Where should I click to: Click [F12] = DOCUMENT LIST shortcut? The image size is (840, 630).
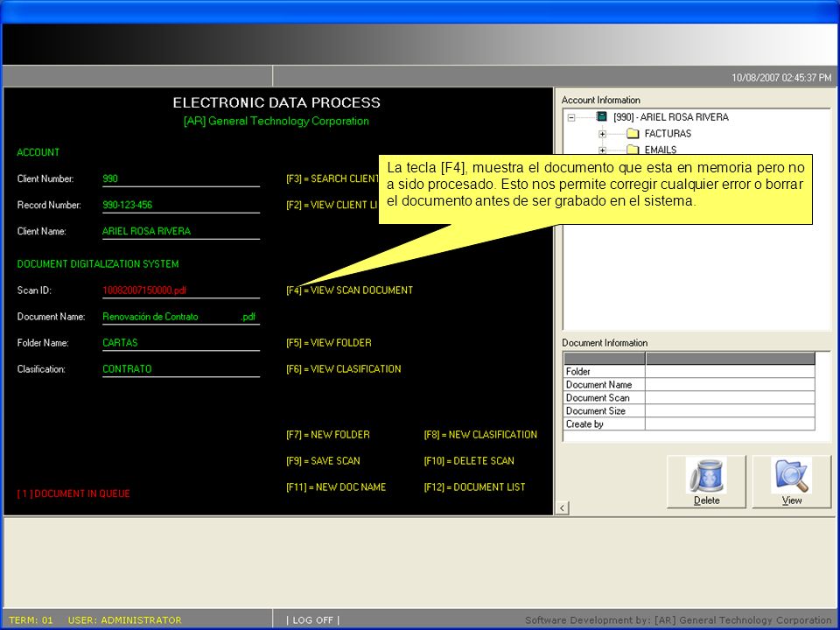coord(474,487)
